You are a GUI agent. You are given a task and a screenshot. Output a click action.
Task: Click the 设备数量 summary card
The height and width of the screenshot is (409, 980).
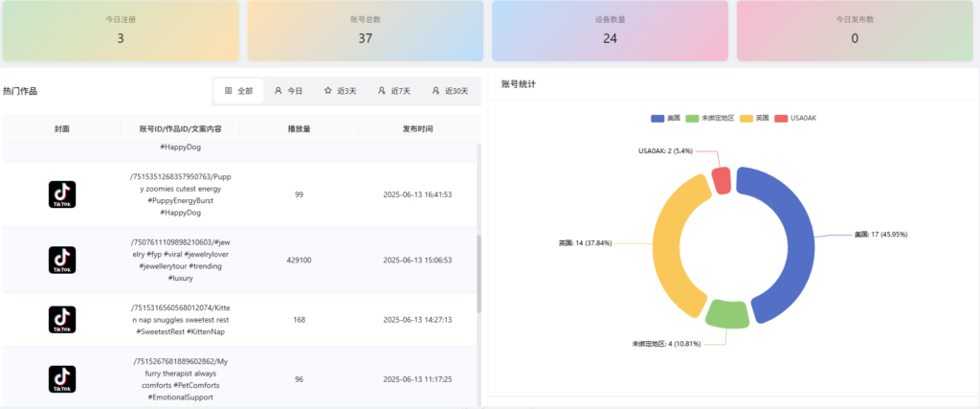610,30
